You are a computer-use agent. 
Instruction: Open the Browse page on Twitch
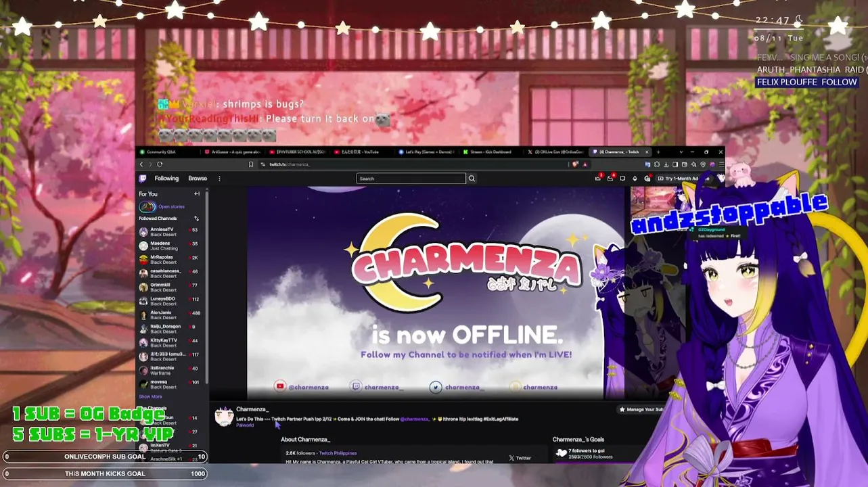pyautogui.click(x=198, y=179)
